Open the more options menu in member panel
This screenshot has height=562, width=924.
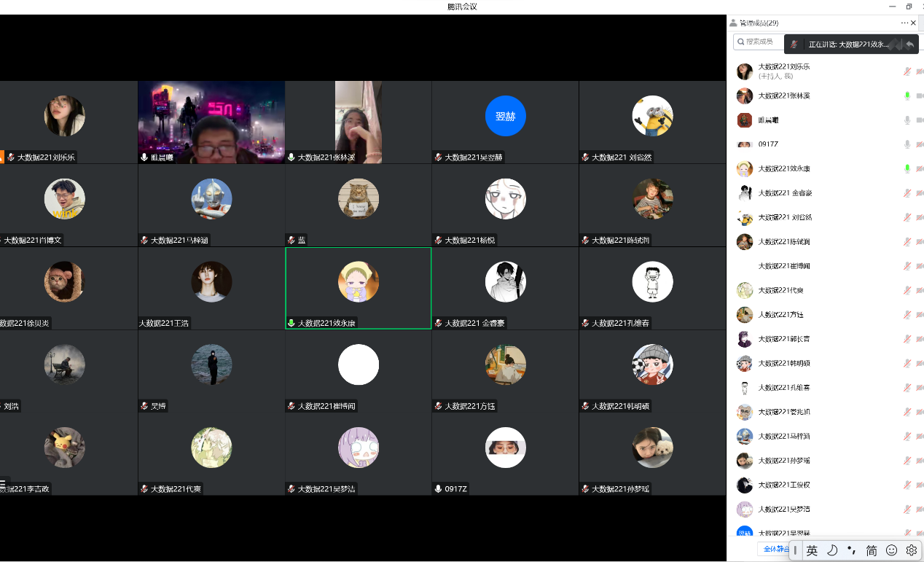(x=904, y=23)
